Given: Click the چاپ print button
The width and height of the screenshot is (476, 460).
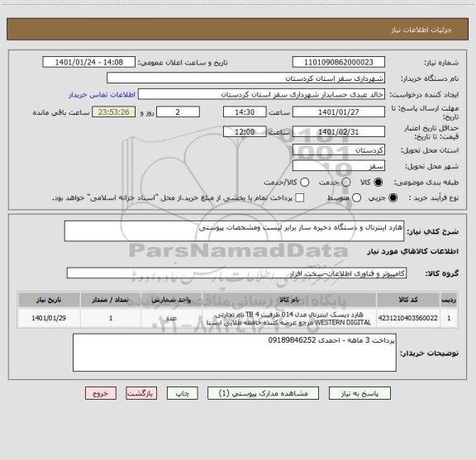Looking at the screenshot, I should [x=182, y=393].
